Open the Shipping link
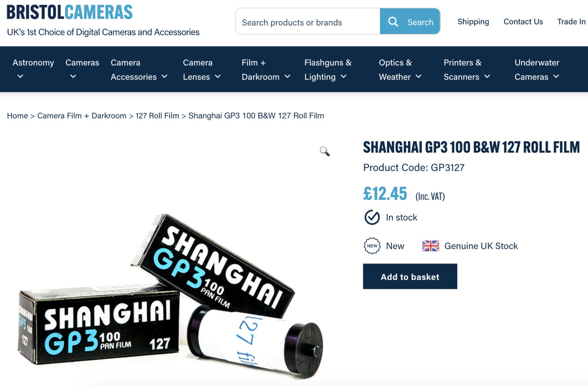 [473, 22]
